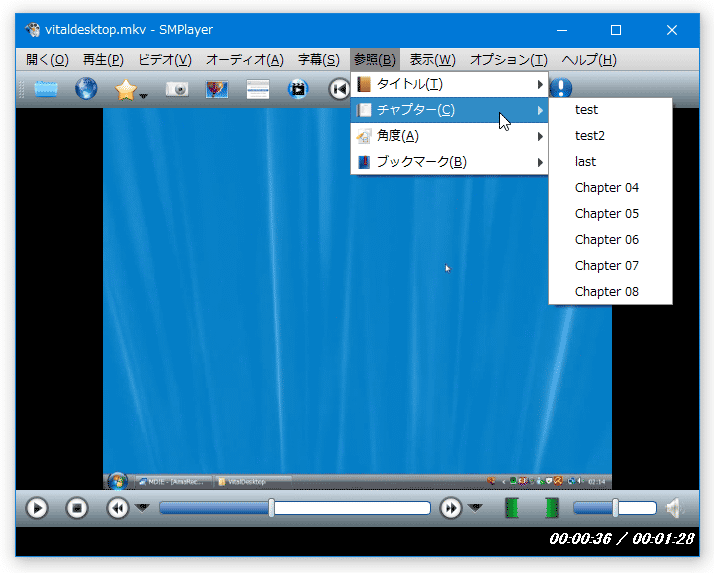Open favorites with the star toolbar icon
Image resolution: width=714 pixels, height=573 pixels.
pos(126,89)
